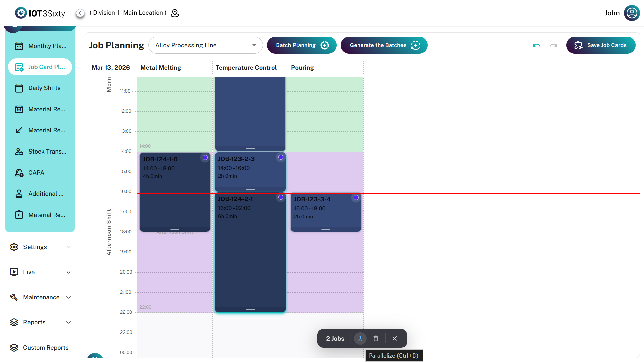Dismiss the 2 Jobs selection bar
644x362 pixels.
[x=395, y=338]
